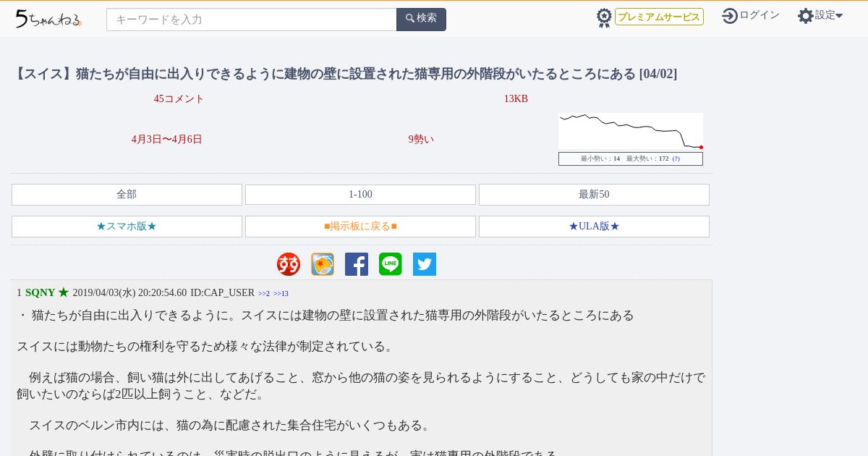Image resolution: width=868 pixels, height=456 pixels.
Task: Click the 9勢い momentum text
Action: (421, 140)
